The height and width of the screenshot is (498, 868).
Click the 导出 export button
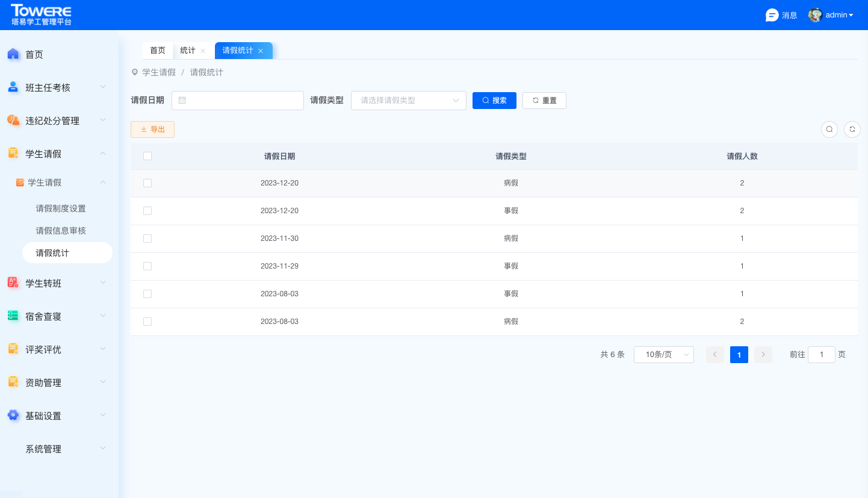coord(152,129)
